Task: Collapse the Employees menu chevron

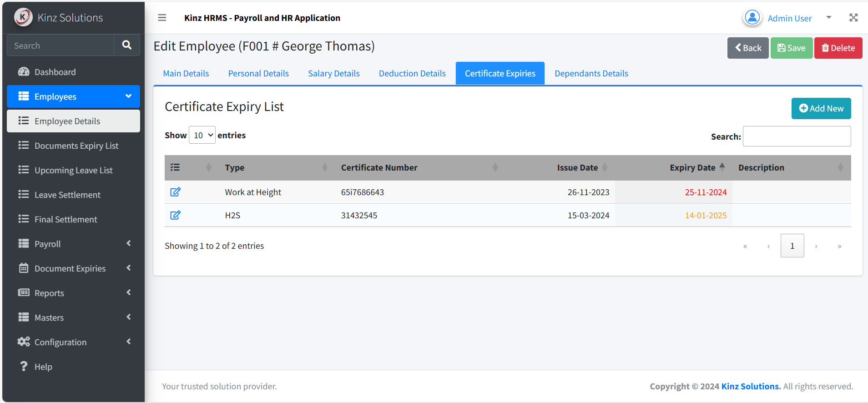Action: pos(129,96)
